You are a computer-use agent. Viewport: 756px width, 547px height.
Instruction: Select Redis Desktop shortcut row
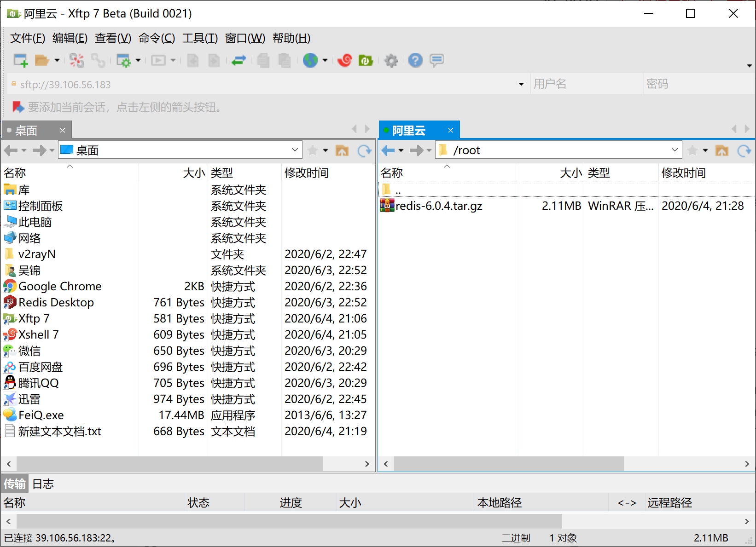pyautogui.click(x=188, y=302)
